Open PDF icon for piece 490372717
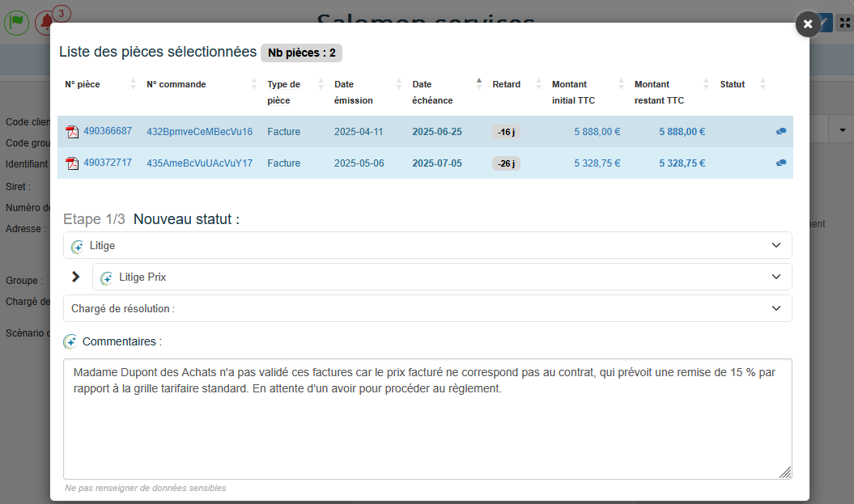Image resolution: width=854 pixels, height=504 pixels. click(x=72, y=163)
